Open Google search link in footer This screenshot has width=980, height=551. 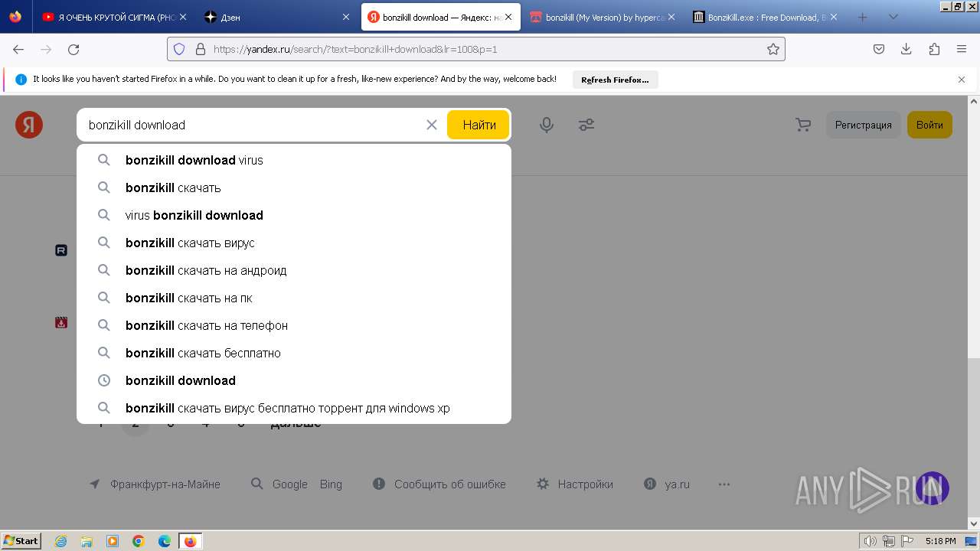279,484
